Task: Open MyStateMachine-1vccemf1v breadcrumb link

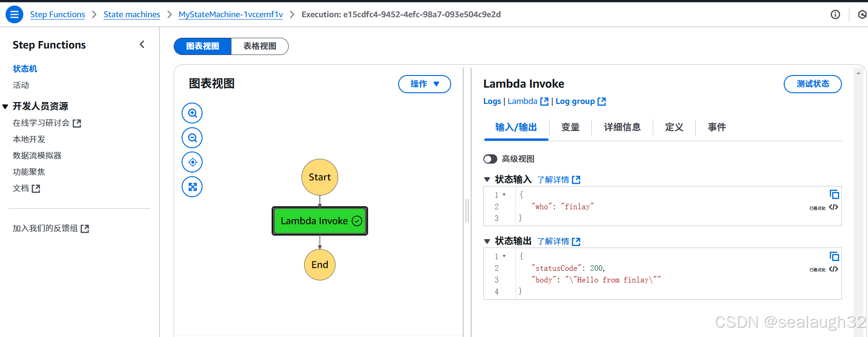Action: pyautogui.click(x=231, y=14)
